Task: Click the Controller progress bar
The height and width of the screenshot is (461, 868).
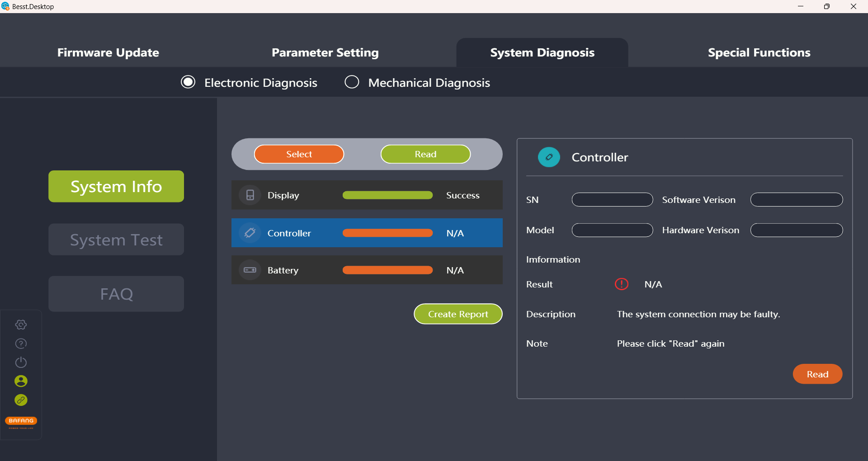Action: (x=387, y=233)
